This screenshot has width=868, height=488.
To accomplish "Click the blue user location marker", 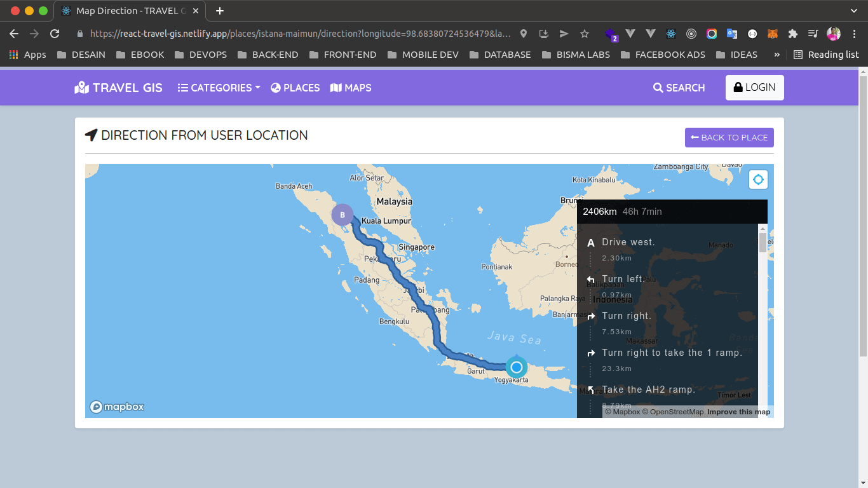I will [517, 367].
